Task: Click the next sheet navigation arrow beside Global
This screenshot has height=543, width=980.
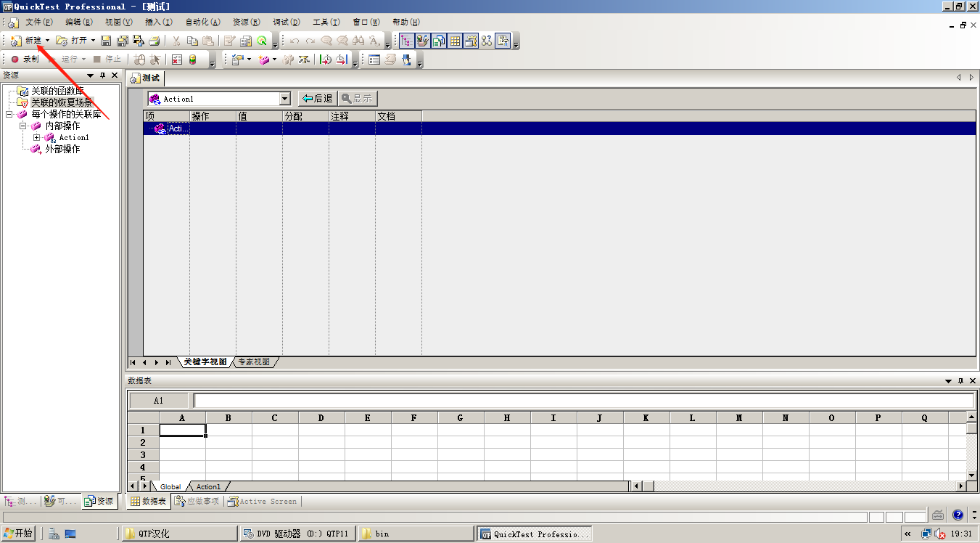Action: tap(144, 486)
